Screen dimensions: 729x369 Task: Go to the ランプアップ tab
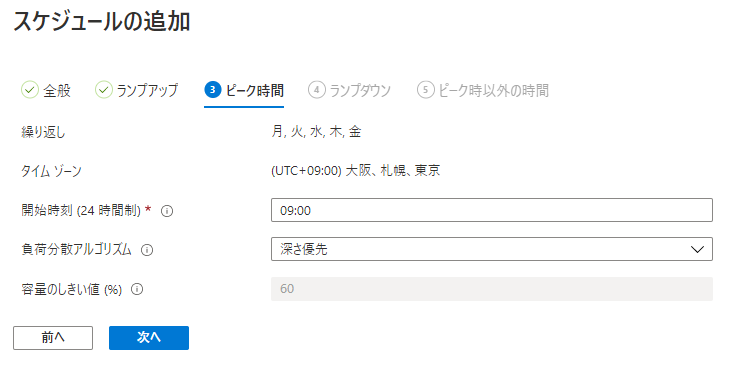[147, 90]
